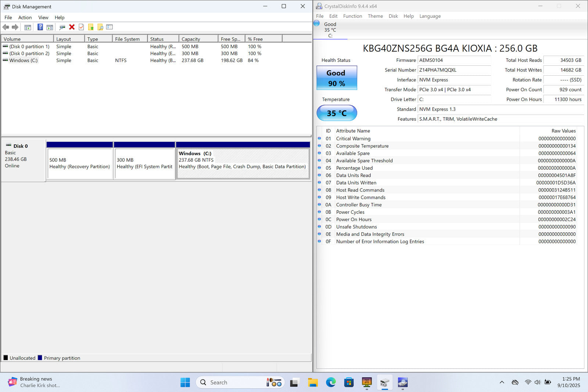Select the Windows (C:) 237.68 GB partition block
This screenshot has height=392, width=588.
243,163
